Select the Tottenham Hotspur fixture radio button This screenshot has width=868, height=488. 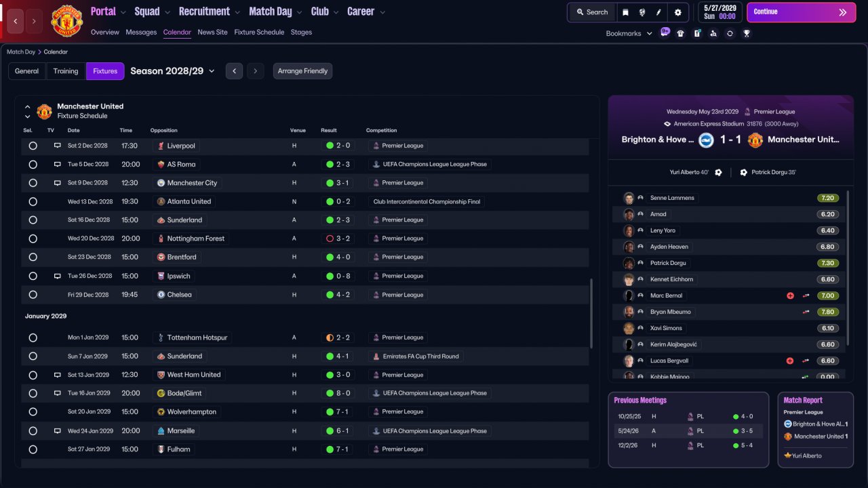click(x=33, y=338)
